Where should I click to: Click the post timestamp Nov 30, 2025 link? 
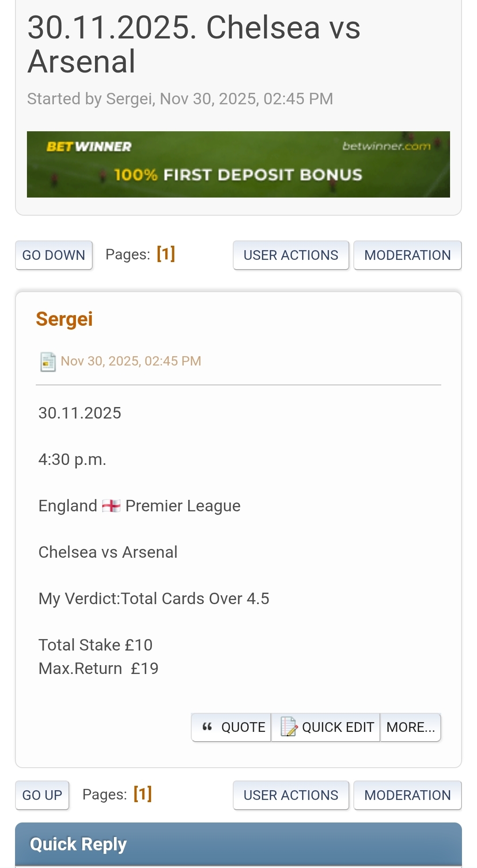click(x=131, y=361)
